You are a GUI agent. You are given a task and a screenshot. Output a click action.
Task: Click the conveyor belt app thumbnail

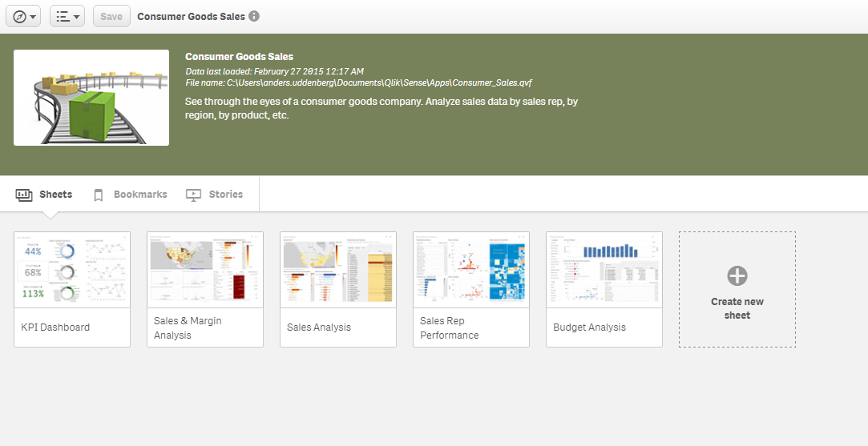(x=91, y=98)
